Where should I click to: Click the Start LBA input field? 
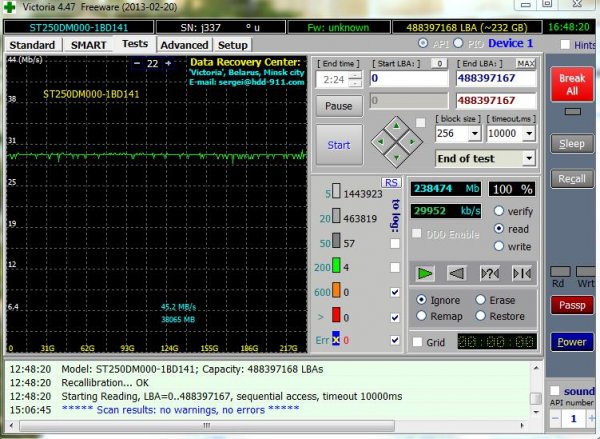(x=409, y=78)
